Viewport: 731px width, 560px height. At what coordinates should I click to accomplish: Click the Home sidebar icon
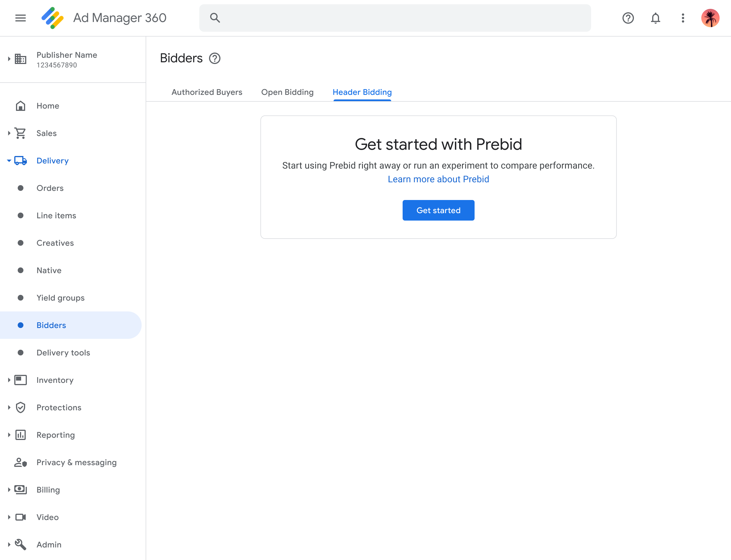[20, 105]
